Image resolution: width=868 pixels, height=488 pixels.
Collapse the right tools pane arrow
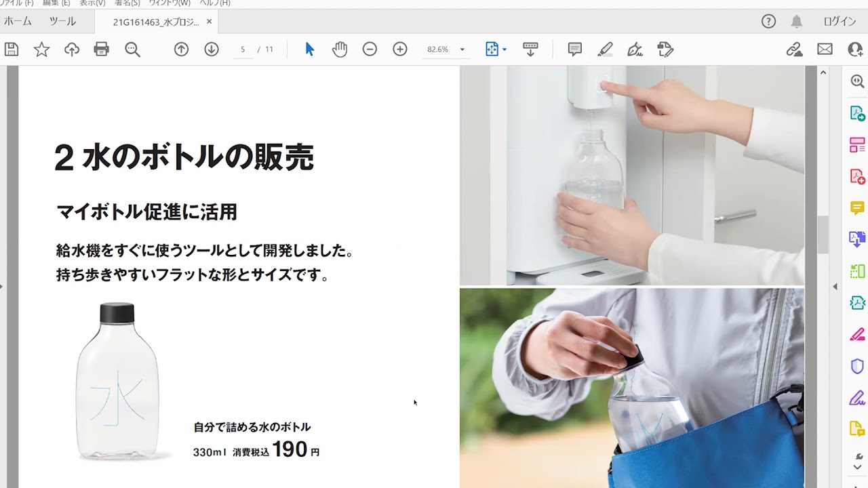835,286
